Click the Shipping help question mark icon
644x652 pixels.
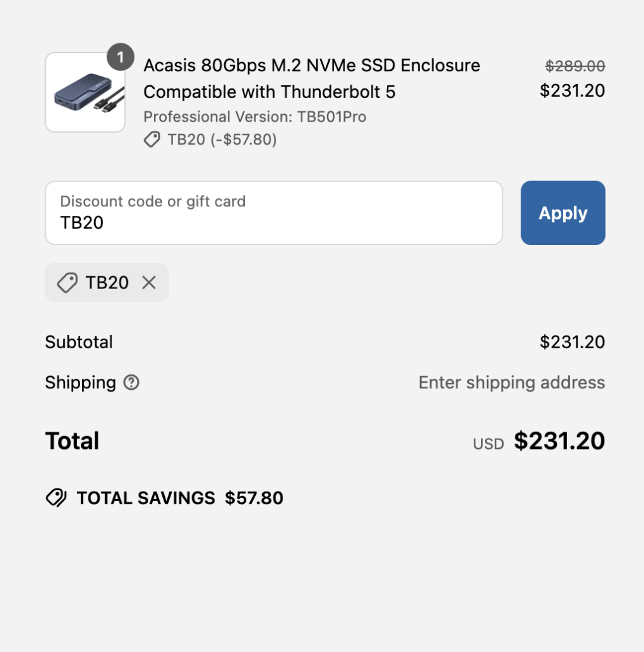click(131, 383)
